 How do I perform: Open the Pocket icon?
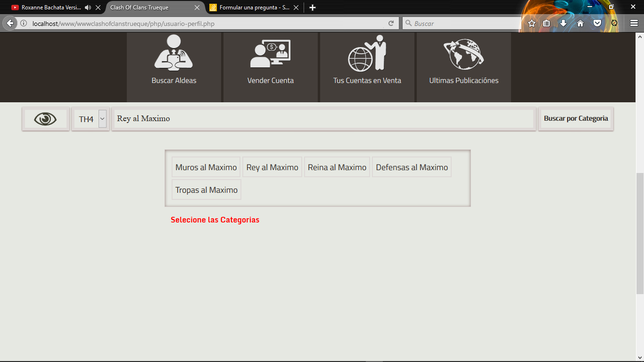[x=597, y=23]
